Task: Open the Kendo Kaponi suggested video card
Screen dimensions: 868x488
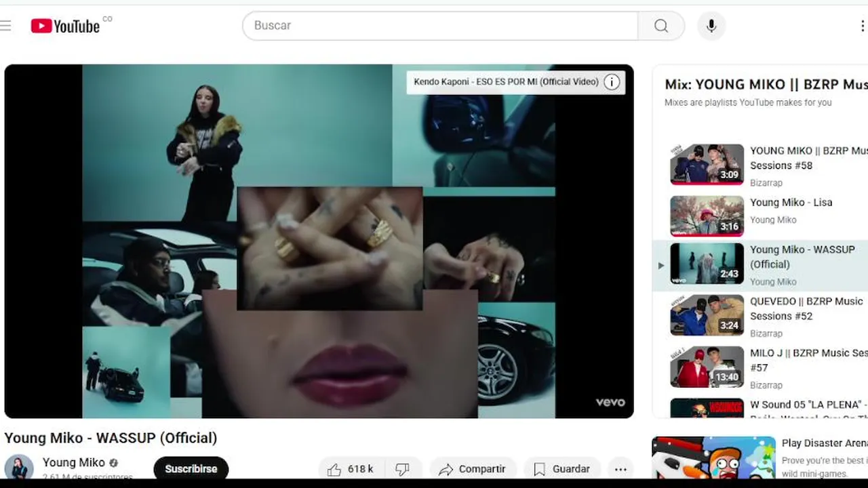Action: (515, 82)
